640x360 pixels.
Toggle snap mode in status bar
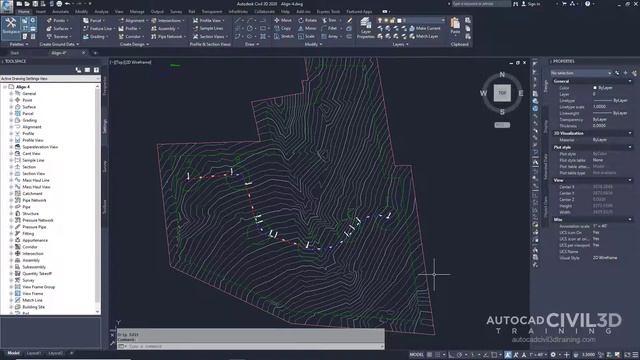click(438, 355)
